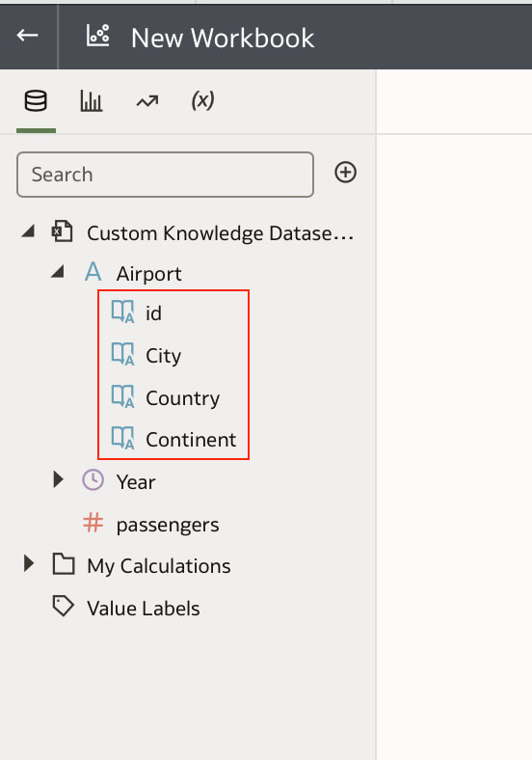This screenshot has height=760, width=532.
Task: Click the City knowledge icon
Action: pos(123,354)
